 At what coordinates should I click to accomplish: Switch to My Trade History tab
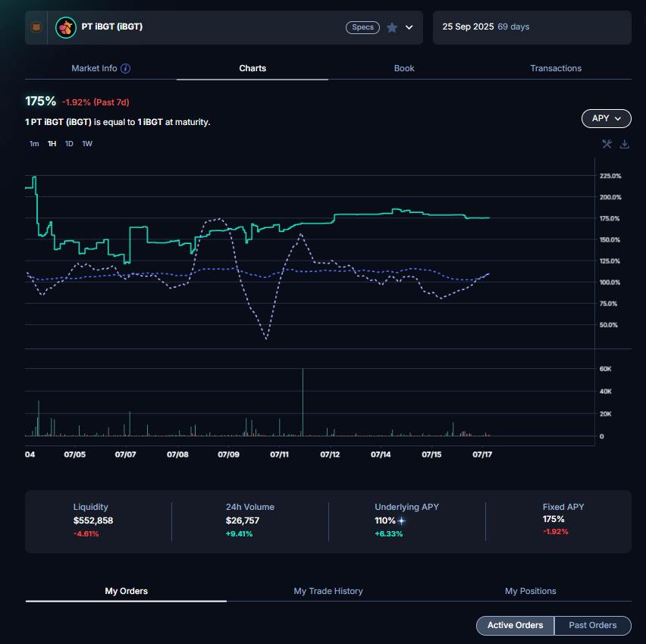[328, 591]
